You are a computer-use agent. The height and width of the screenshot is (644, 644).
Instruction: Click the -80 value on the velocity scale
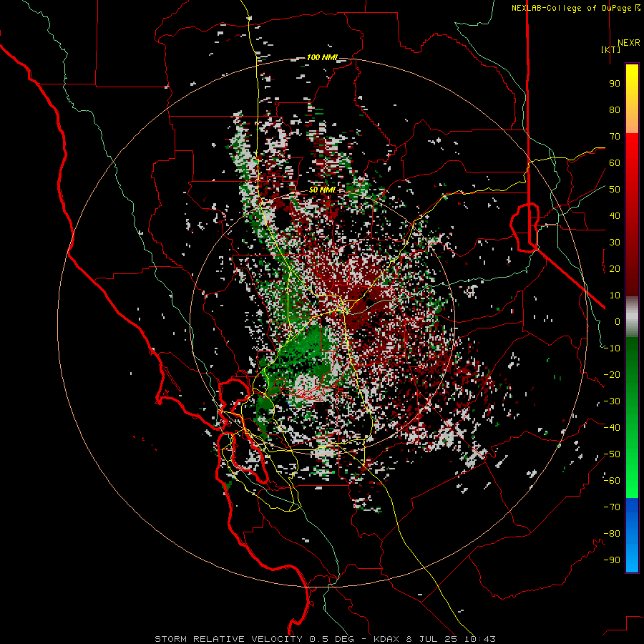click(612, 534)
